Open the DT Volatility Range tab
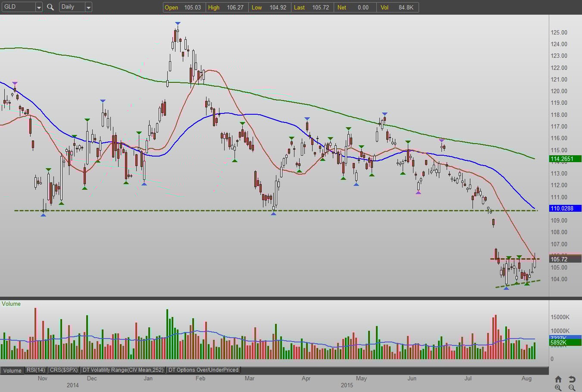582x392 pixels. pos(123,370)
